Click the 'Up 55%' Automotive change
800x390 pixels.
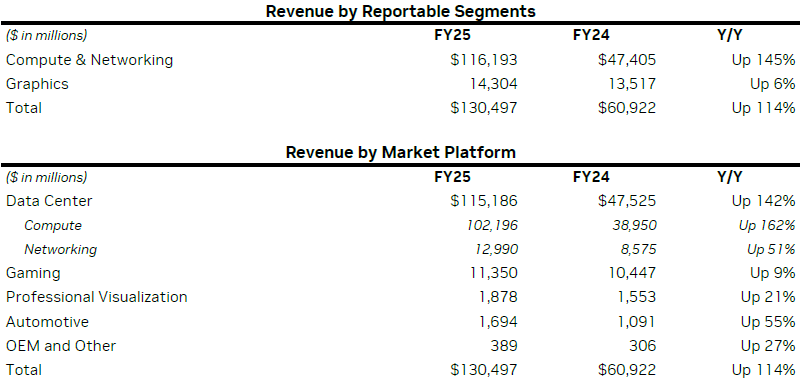tap(768, 322)
